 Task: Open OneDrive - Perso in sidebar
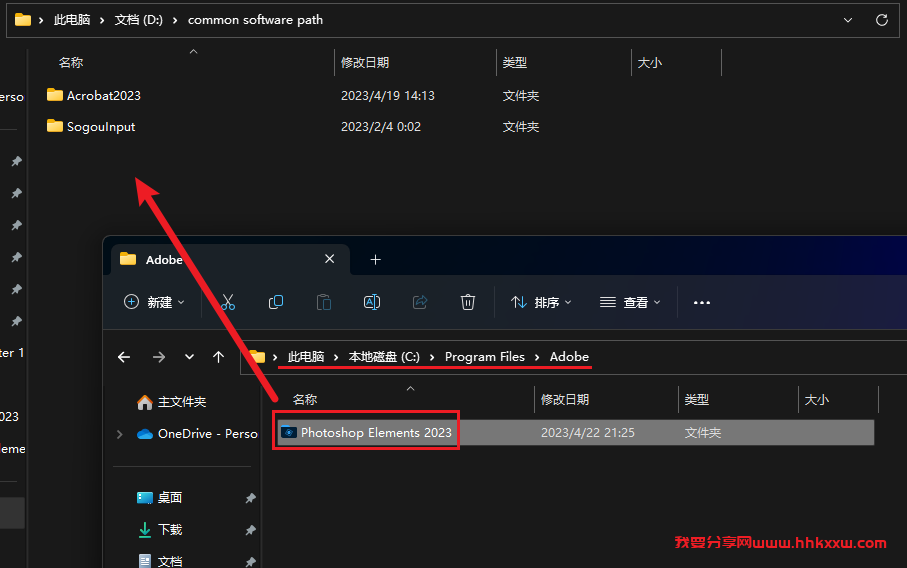point(197,434)
